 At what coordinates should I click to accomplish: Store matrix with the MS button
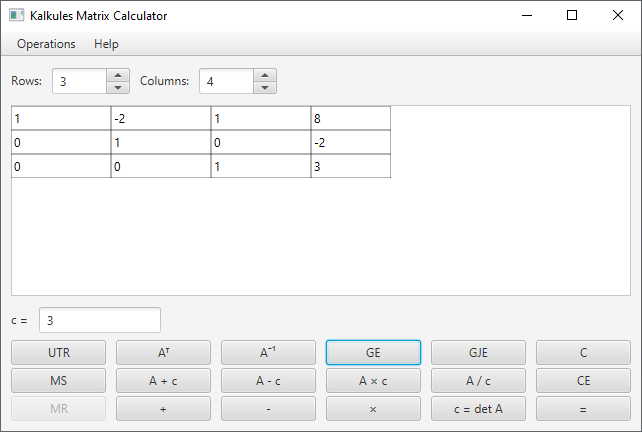click(59, 380)
